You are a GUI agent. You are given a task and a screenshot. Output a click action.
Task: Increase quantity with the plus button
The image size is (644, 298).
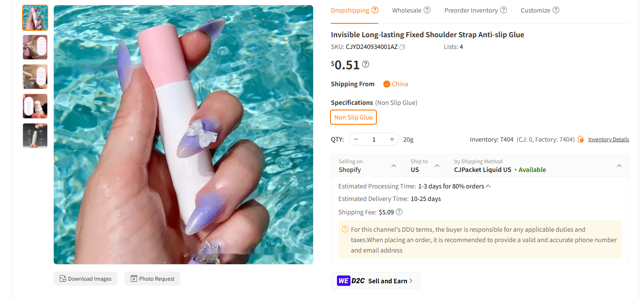[392, 139]
